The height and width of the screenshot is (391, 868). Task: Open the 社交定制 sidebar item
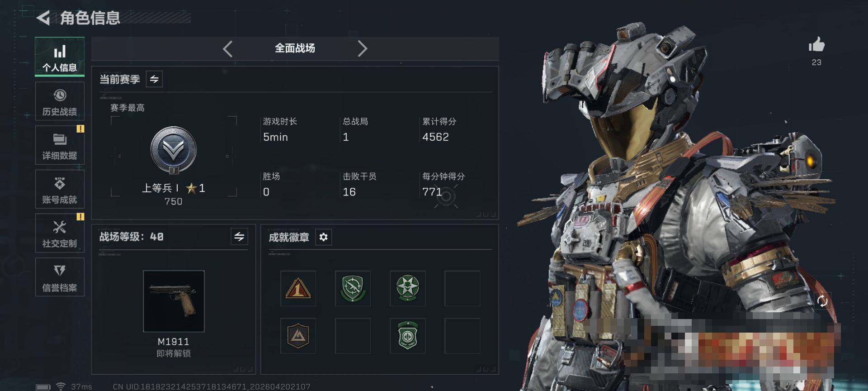pos(60,233)
